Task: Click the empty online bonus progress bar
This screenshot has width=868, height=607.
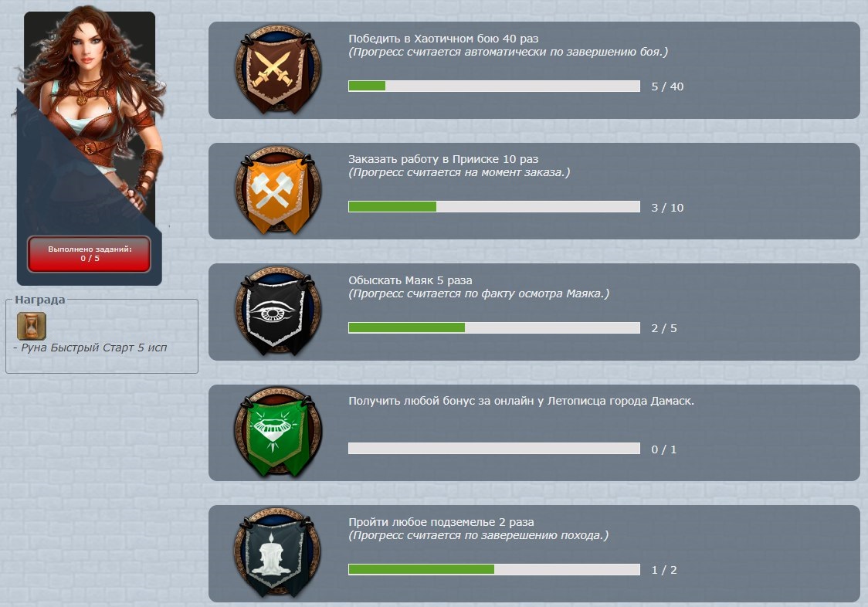Action: [x=493, y=448]
